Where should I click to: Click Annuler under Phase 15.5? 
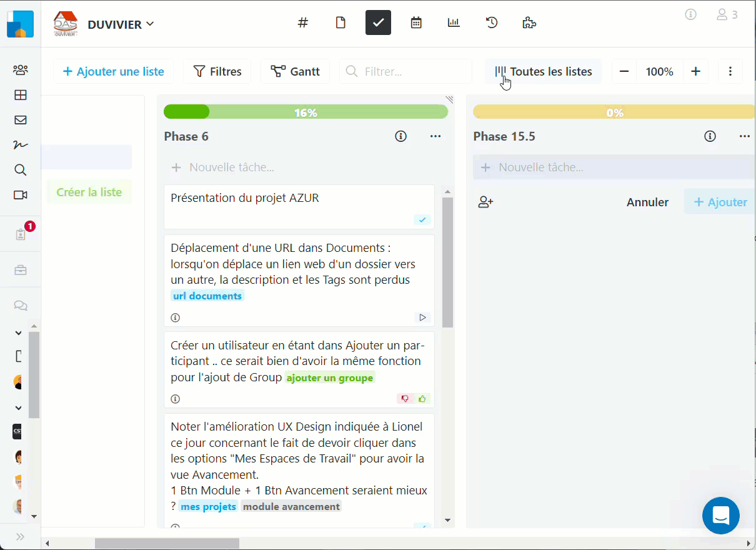647,202
